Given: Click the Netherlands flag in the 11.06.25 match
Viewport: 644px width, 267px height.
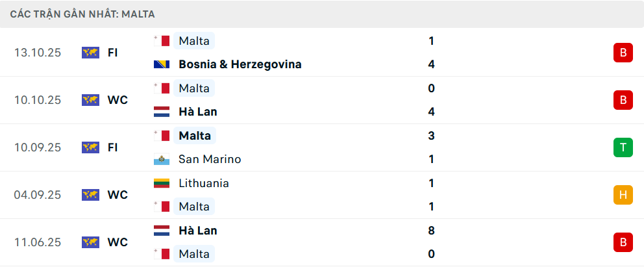Looking at the screenshot, I should 162,231.
